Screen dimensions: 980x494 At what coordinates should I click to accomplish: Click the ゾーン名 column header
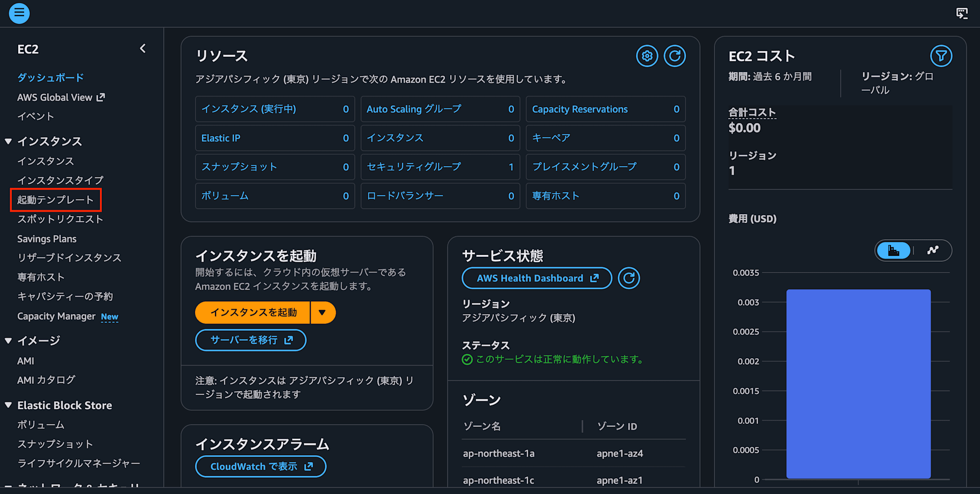pyautogui.click(x=482, y=426)
